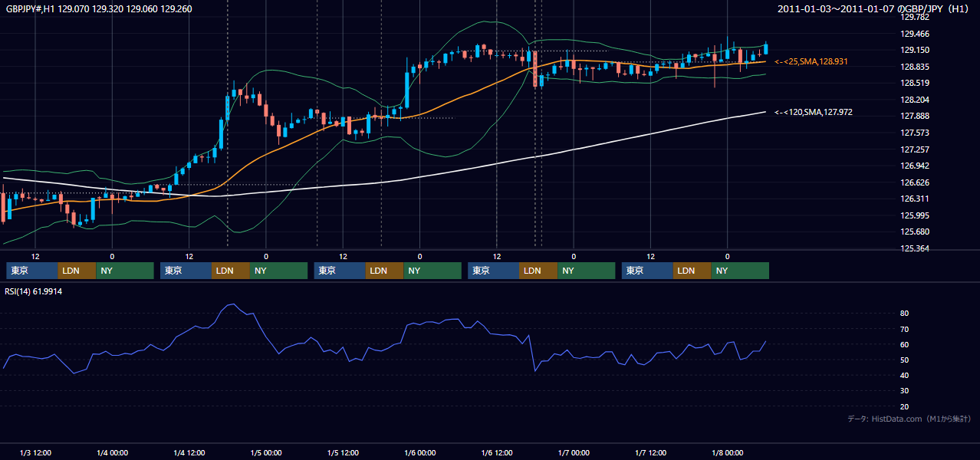Click the 1/3 12:00 time axis label
Image resolution: width=980 pixels, height=460 pixels.
point(35,453)
